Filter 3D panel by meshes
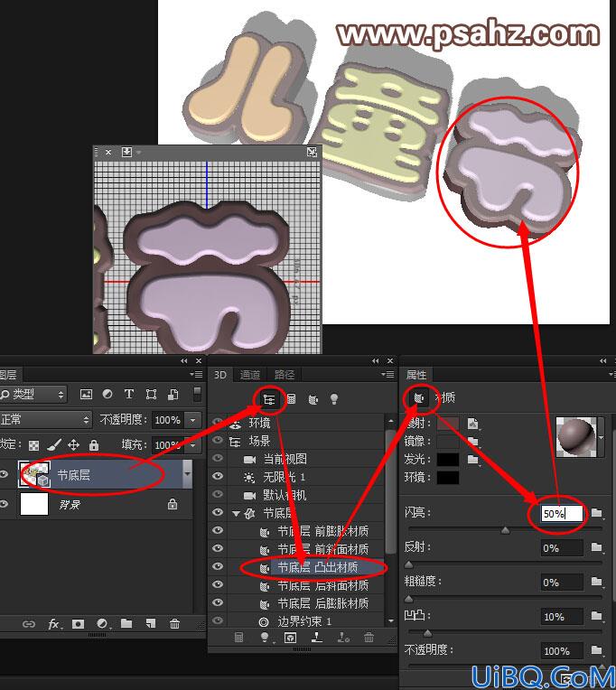Viewport: 616px width, 690px height. pyautogui.click(x=291, y=399)
